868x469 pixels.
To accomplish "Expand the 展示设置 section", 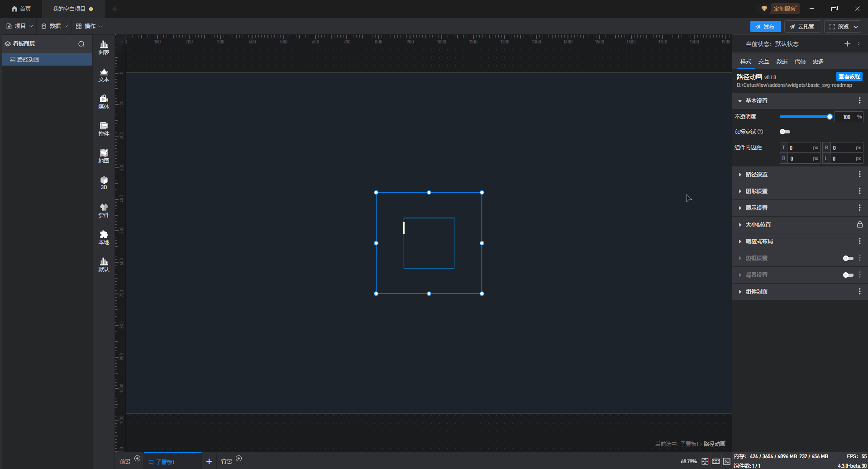I will 740,208.
